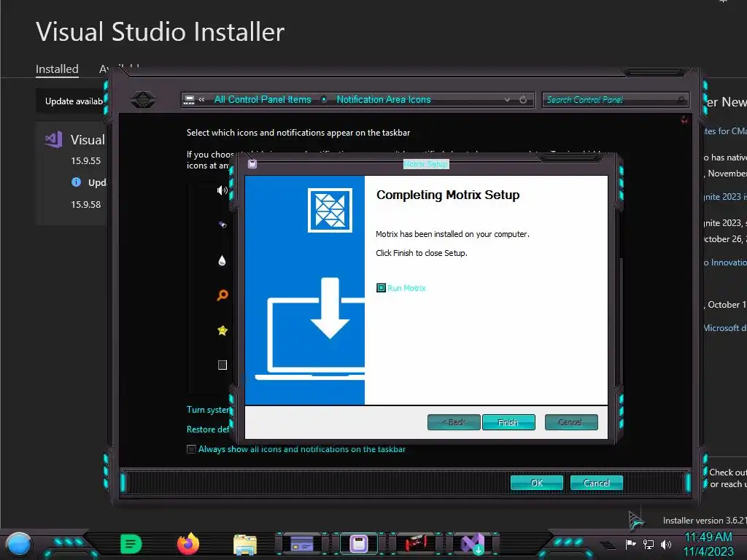This screenshot has height=560, width=747.
Task: Click the Control Panel taskbar icon
Action: click(301, 544)
